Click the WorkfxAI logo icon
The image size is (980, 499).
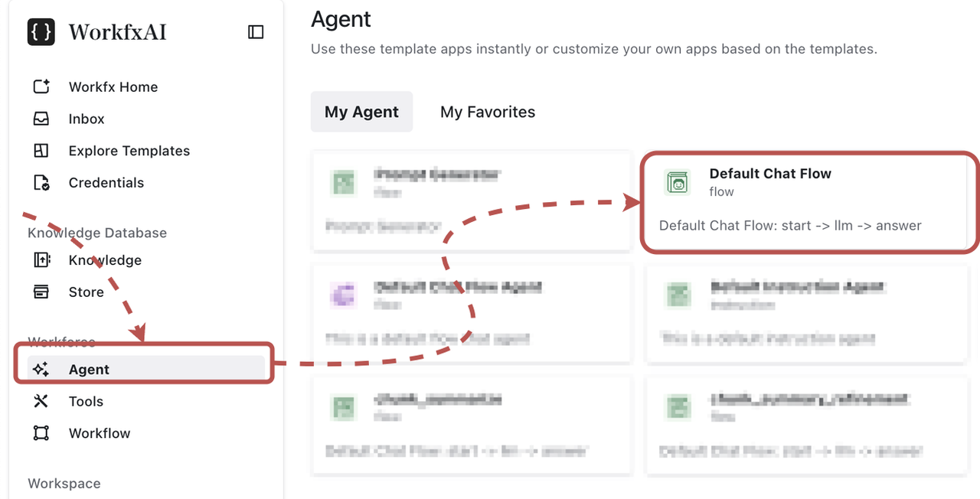coord(41,32)
